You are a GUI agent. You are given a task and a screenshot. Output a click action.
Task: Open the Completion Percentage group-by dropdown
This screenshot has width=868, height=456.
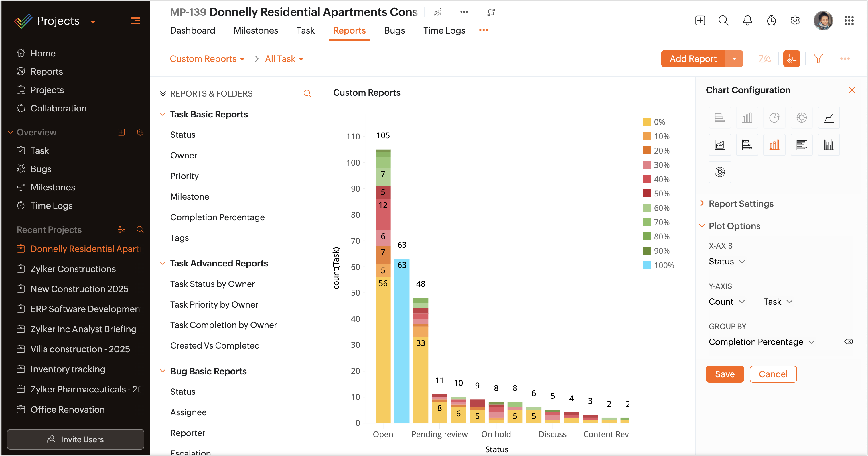click(761, 342)
